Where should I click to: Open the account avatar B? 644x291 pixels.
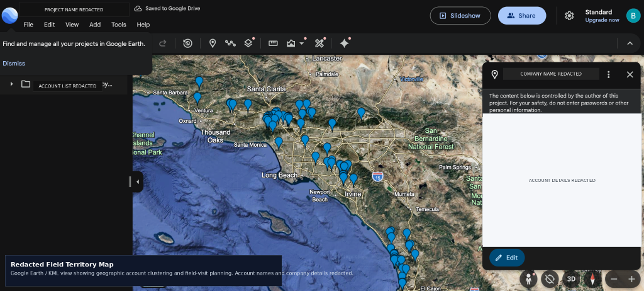click(x=633, y=16)
